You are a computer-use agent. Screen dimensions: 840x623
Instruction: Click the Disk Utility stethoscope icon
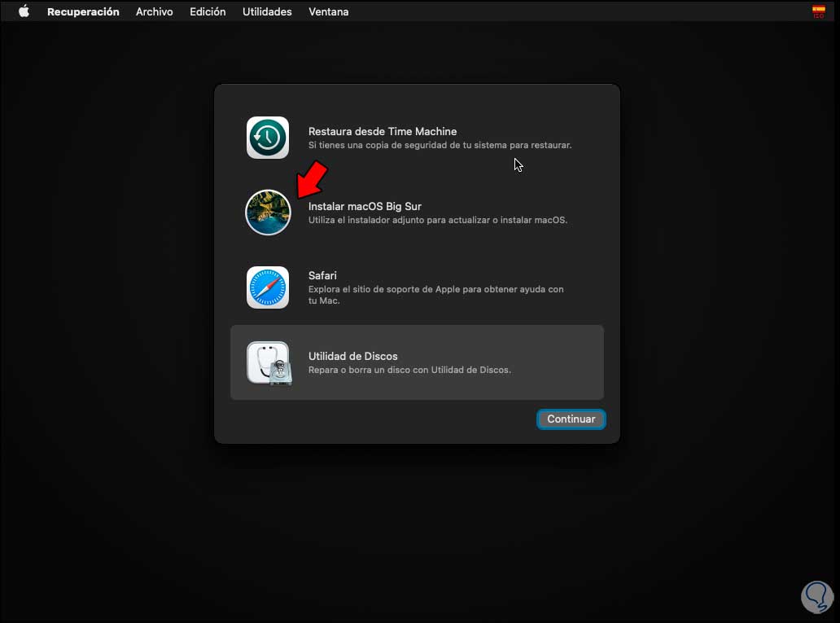point(269,363)
